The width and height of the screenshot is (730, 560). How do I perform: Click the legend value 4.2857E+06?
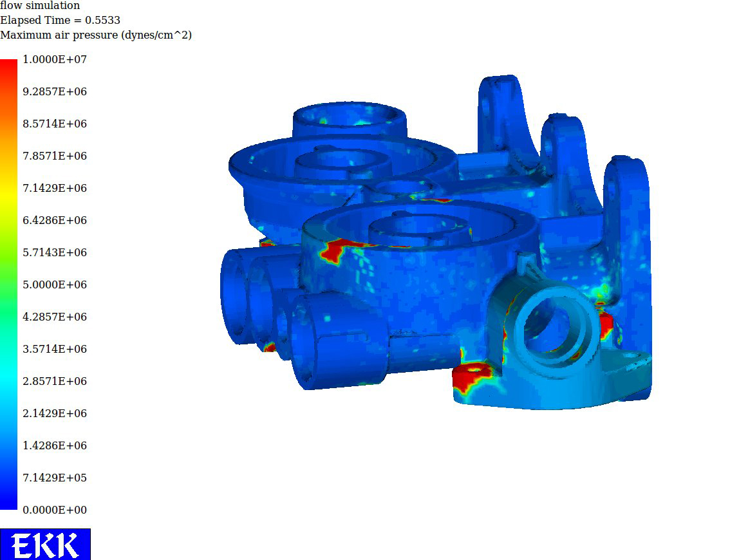click(x=55, y=317)
